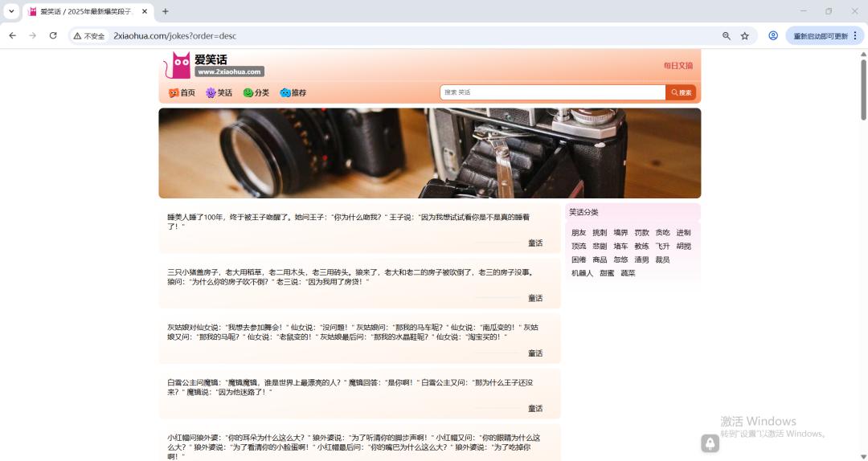The image size is (868, 461).
Task: Select the 罚款 joke category
Action: click(641, 232)
